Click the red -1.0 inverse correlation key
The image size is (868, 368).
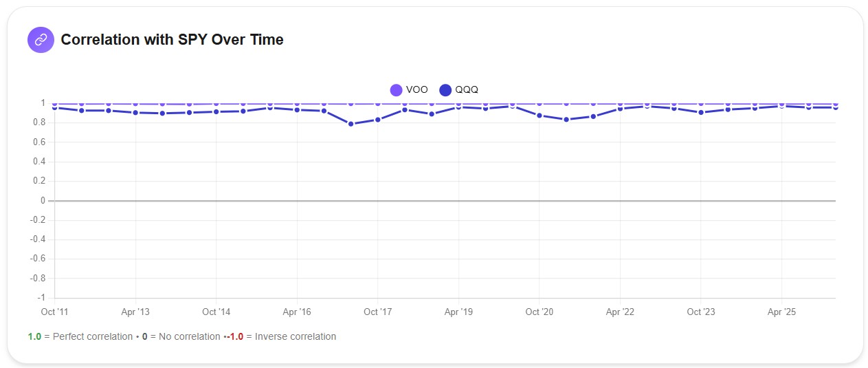pyautogui.click(x=232, y=337)
